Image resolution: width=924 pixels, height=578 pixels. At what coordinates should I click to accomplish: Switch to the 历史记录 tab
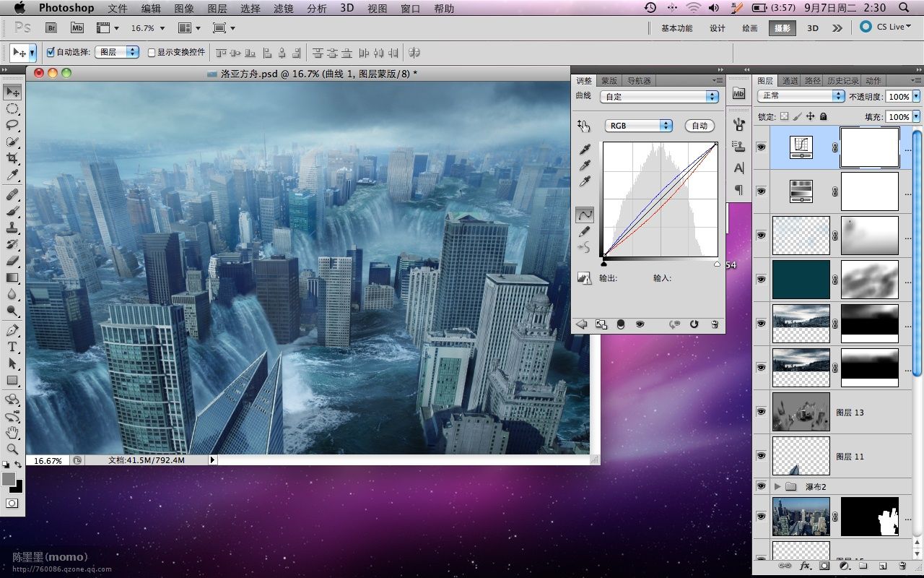[842, 80]
